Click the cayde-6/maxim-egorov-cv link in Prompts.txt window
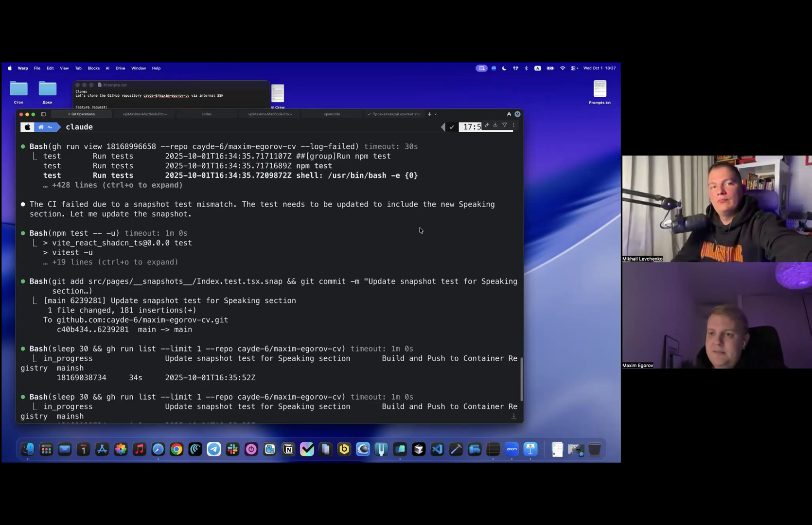This screenshot has height=525, width=812. tap(166, 96)
